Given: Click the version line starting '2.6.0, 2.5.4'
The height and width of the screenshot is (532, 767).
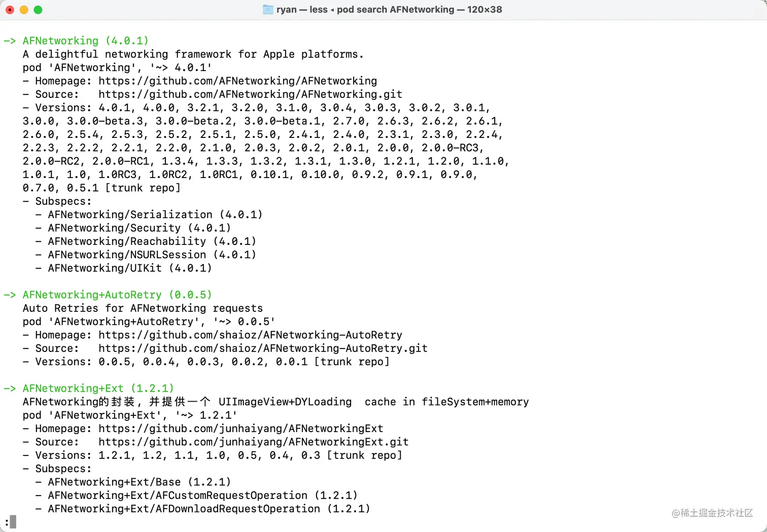Looking at the screenshot, I should [262, 134].
